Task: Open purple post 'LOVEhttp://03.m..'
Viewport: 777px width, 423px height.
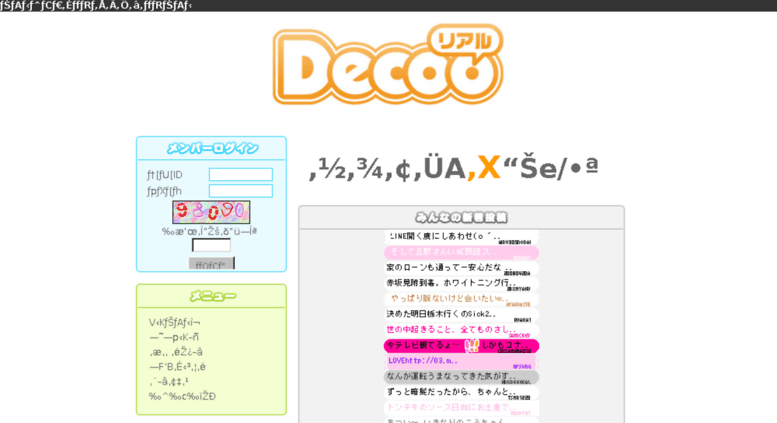Action: (x=461, y=362)
